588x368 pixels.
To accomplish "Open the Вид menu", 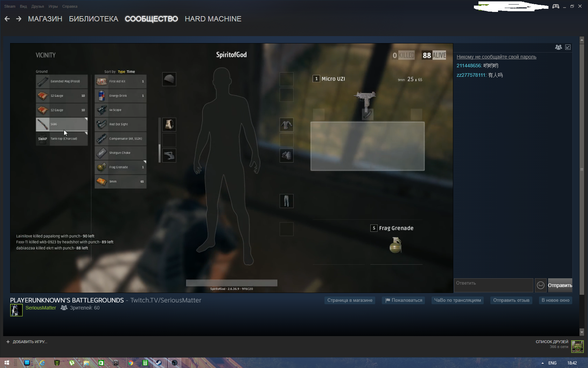I will pos(23,6).
